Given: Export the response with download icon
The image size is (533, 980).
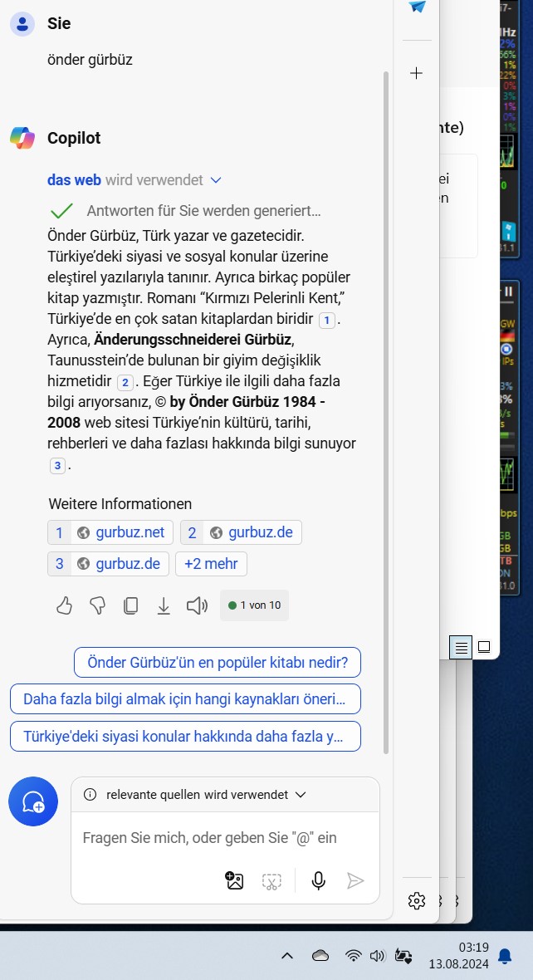Looking at the screenshot, I should (163, 605).
